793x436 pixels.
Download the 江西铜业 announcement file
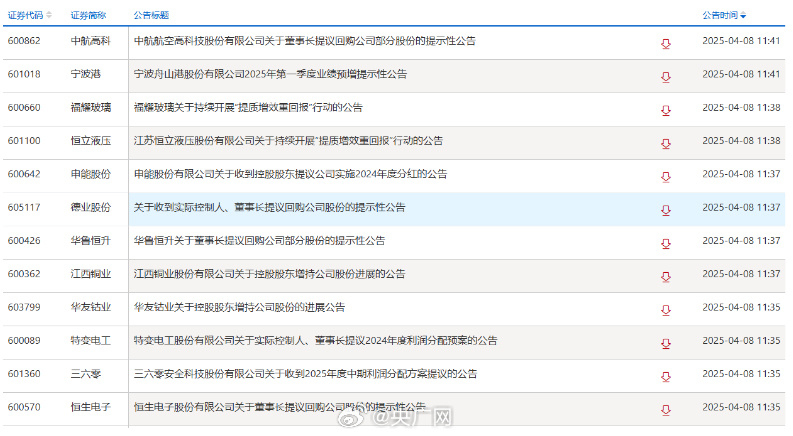665,275
